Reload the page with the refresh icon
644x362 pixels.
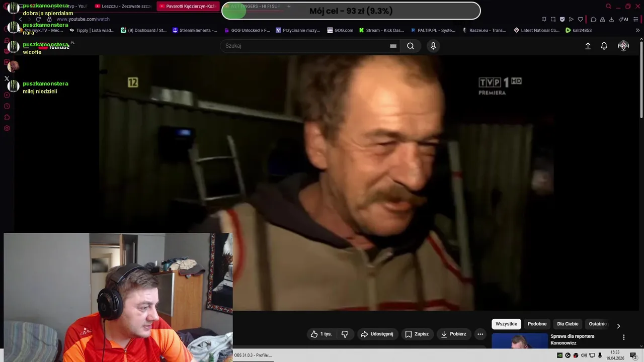point(38,19)
